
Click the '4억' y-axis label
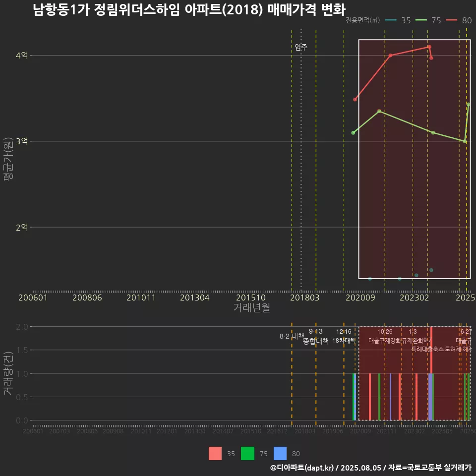pyautogui.click(x=22, y=55)
